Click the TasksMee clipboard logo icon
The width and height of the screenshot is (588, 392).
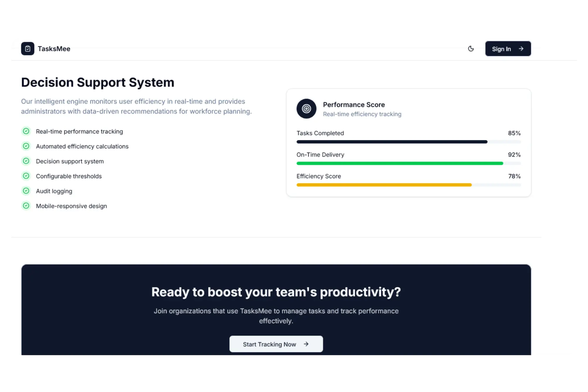click(x=28, y=49)
